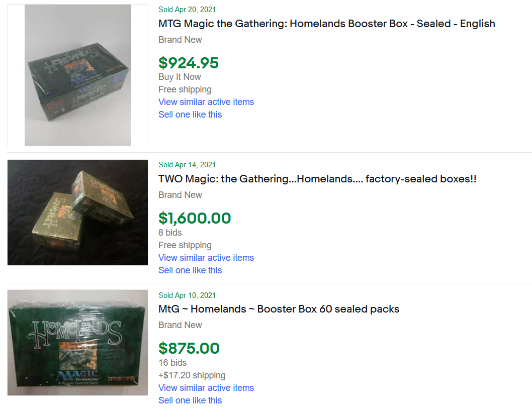
Task: Click 'Sell one like this' under the $924.95 listing
Action: [x=190, y=115]
